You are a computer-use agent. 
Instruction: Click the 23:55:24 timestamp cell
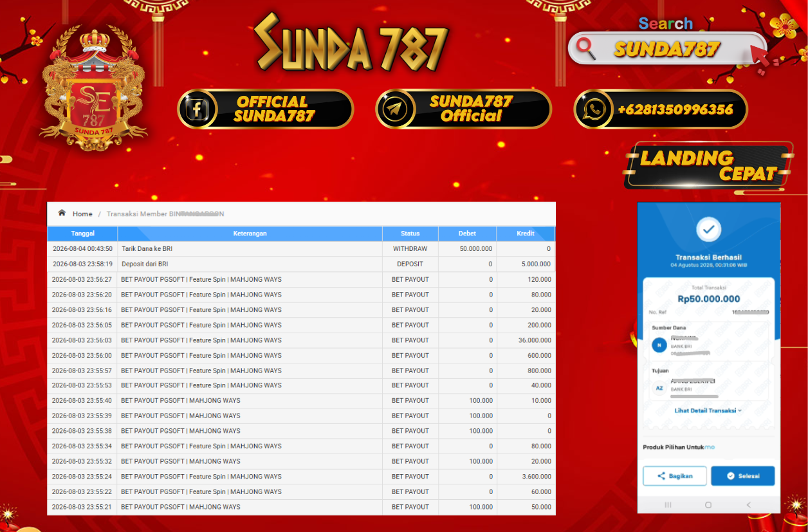coord(82,477)
